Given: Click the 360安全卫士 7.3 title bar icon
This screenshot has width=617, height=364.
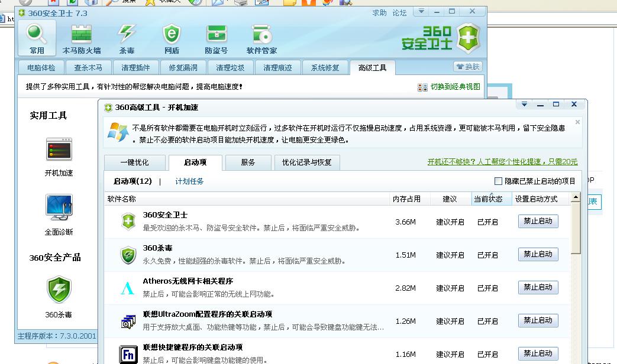Looking at the screenshot, I should tap(22, 13).
